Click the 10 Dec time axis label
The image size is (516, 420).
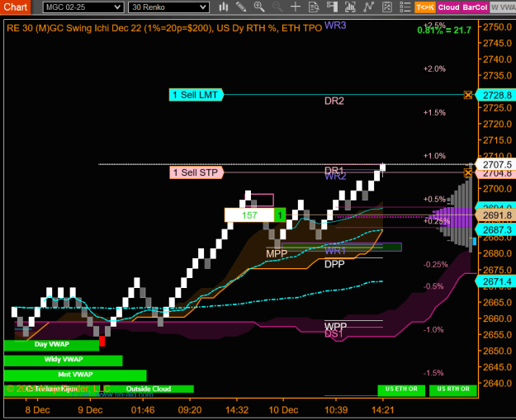coord(283,410)
